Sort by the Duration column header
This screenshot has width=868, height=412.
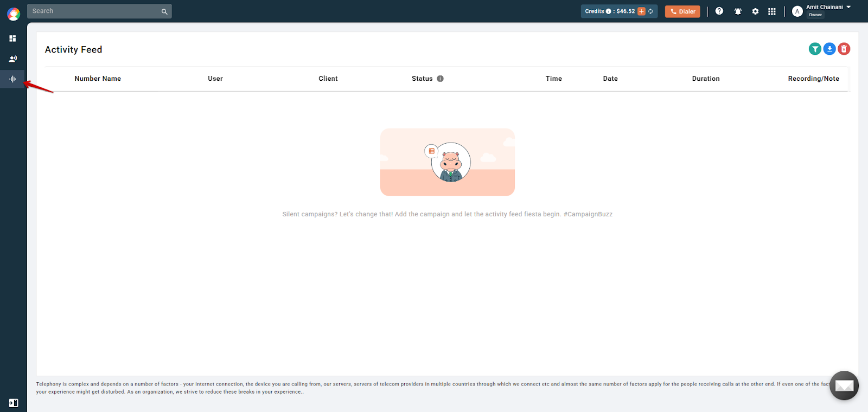(x=706, y=79)
